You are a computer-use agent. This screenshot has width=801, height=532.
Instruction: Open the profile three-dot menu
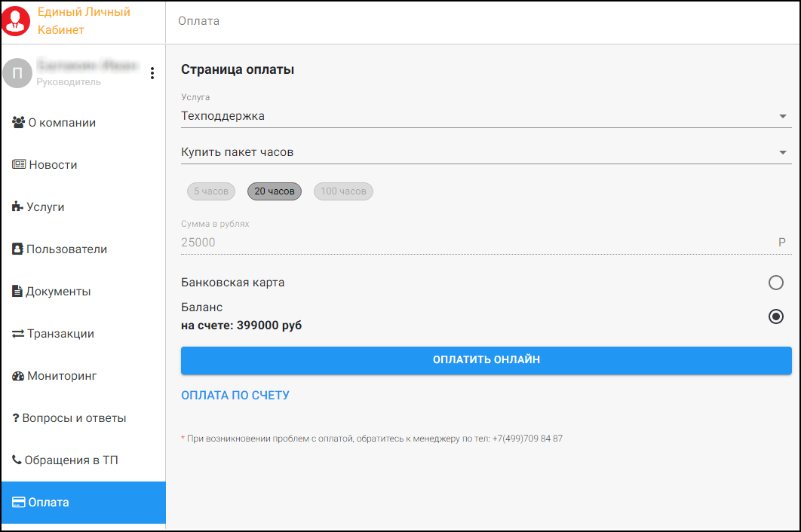click(152, 72)
